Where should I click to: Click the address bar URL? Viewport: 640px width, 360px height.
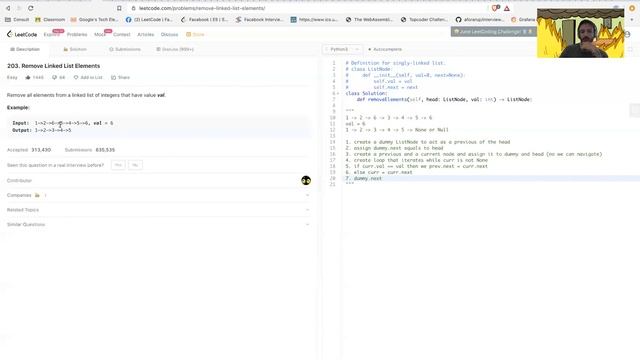tap(202, 8)
